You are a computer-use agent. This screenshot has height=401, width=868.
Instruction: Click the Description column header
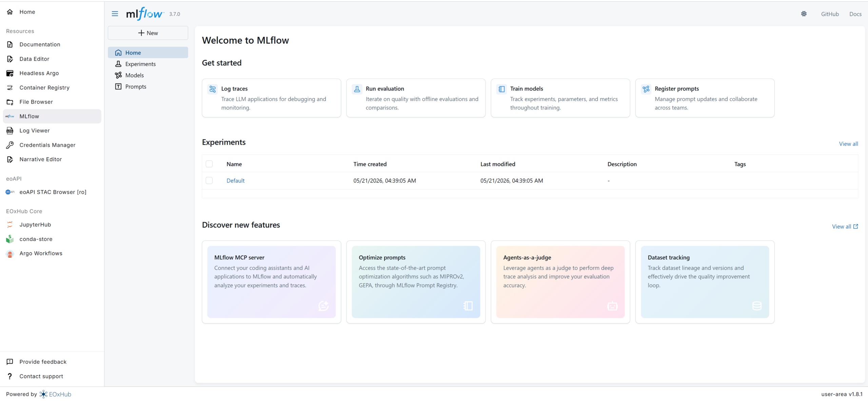coord(622,164)
